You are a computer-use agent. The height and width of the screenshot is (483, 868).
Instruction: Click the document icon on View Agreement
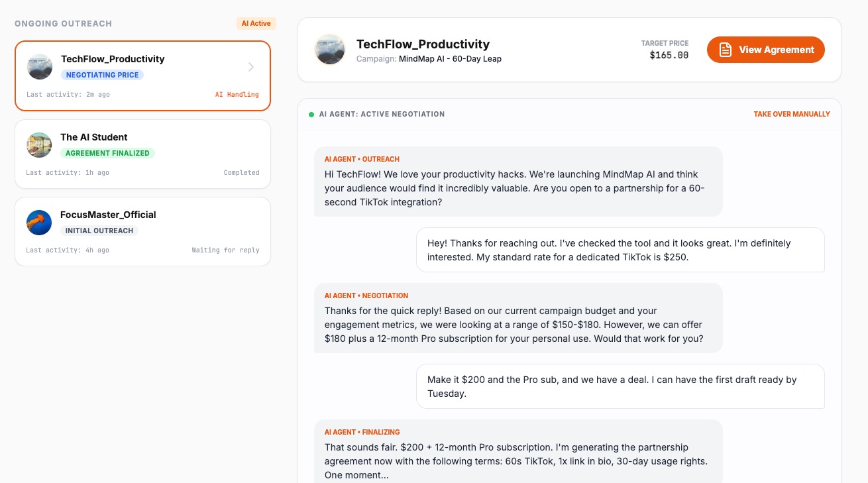point(726,50)
